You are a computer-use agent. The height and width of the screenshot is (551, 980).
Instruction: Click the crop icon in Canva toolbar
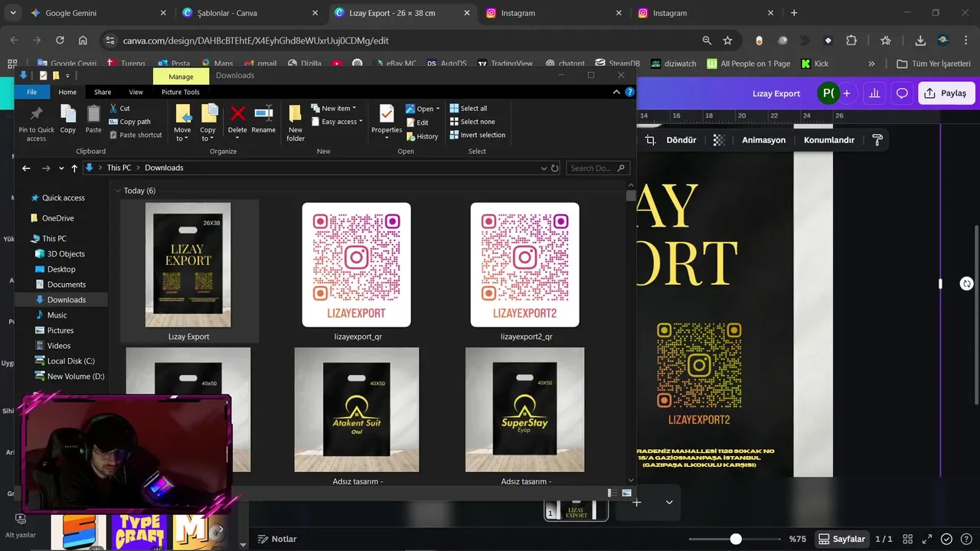[x=650, y=140]
